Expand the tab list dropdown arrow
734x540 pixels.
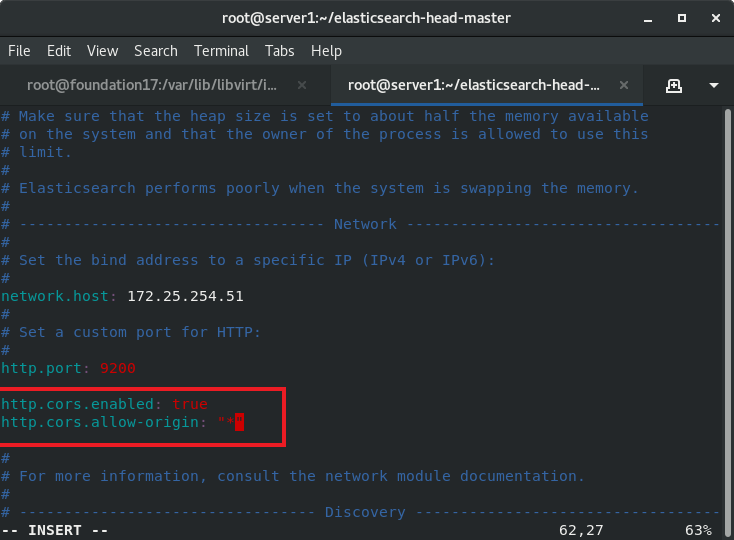click(x=714, y=86)
